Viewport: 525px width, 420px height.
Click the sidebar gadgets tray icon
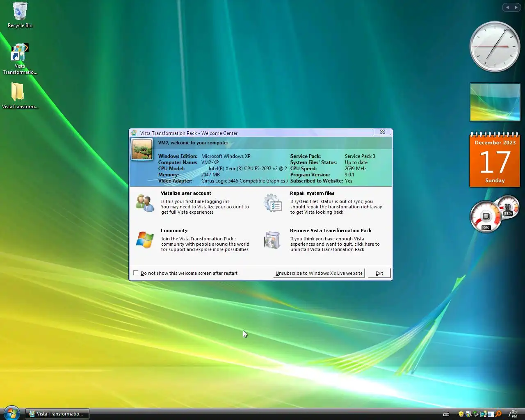click(484, 414)
